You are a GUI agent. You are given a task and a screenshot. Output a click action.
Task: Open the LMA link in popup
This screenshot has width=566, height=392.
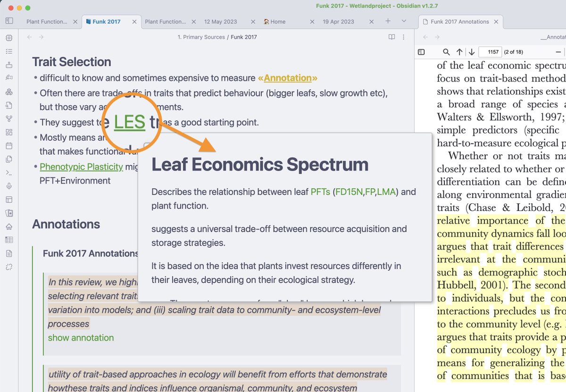pyautogui.click(x=386, y=192)
